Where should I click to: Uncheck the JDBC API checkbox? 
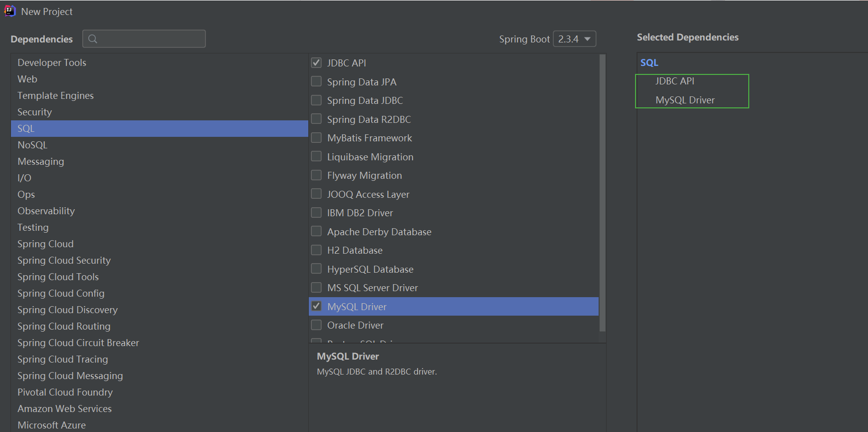316,62
